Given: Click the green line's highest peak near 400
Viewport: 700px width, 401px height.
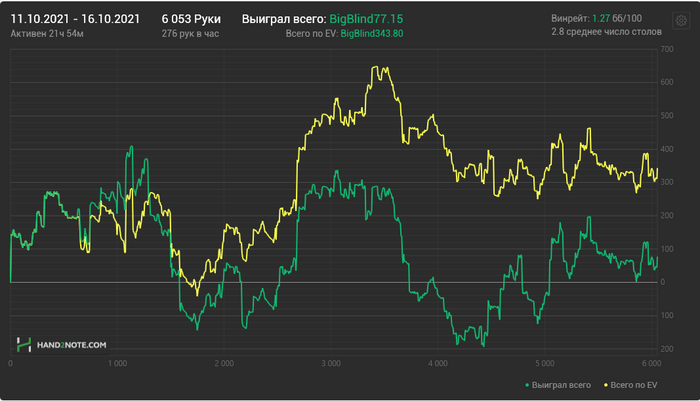Looking at the screenshot, I should coord(131,146).
